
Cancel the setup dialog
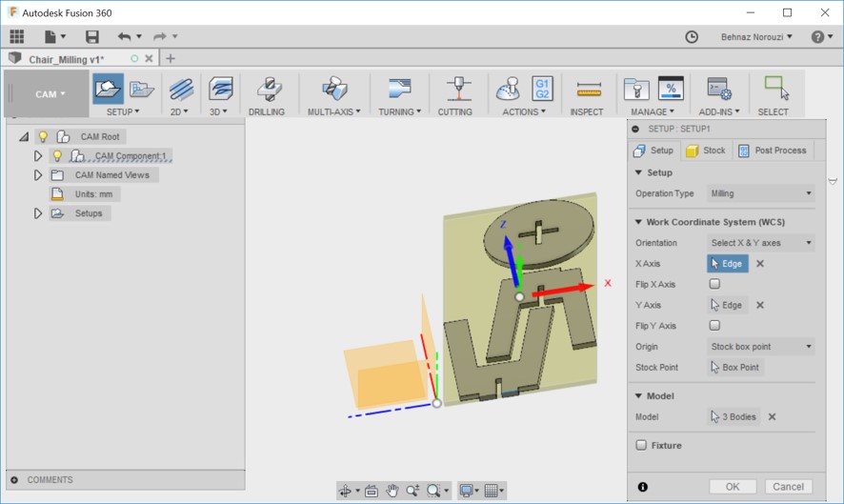coord(788,486)
